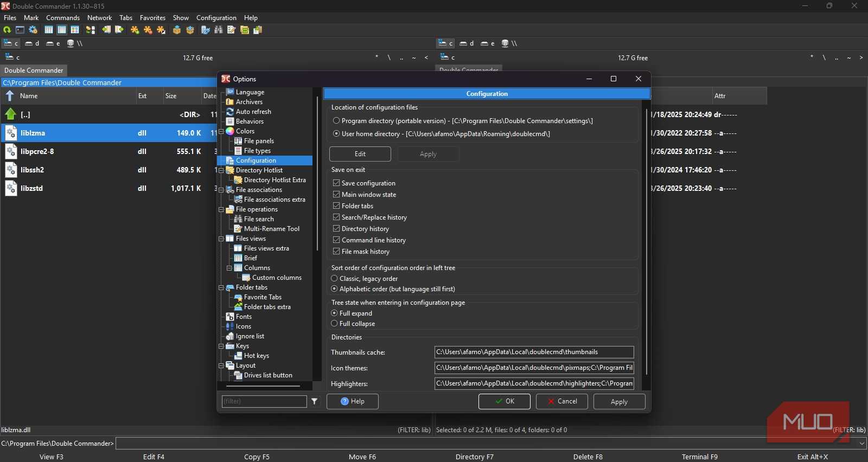The width and height of the screenshot is (868, 462).
Task: Open the Auto refresh options page
Action: coord(253,112)
